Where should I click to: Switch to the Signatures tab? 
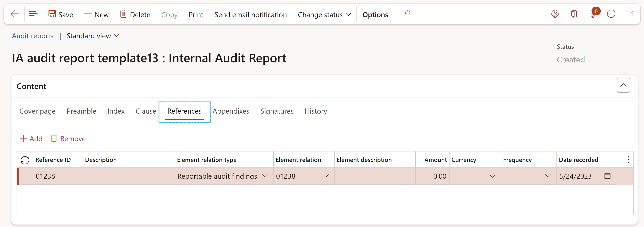click(x=277, y=111)
